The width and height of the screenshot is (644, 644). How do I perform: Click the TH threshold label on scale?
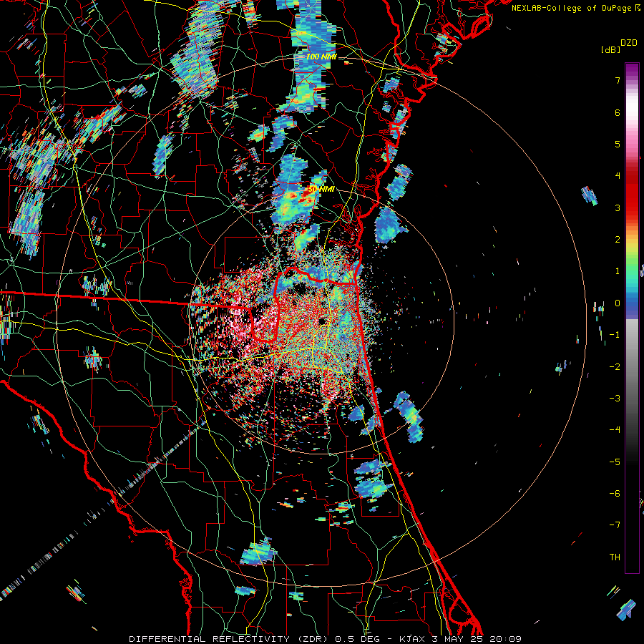615,557
